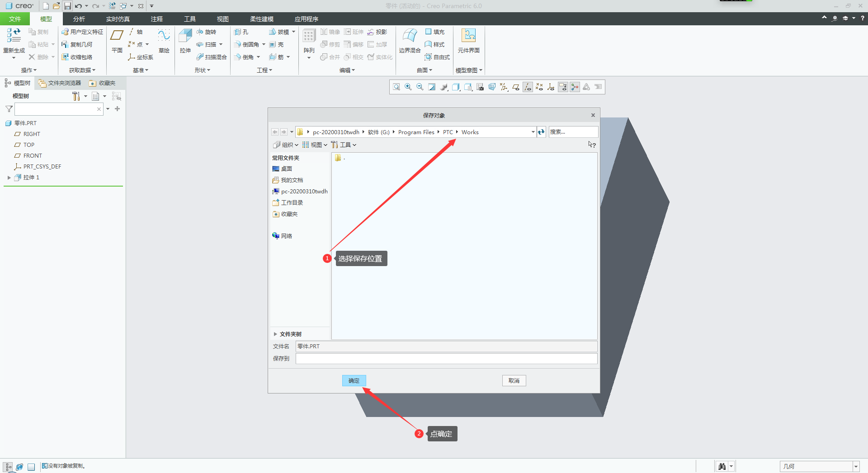This screenshot has width=868, height=473.
Task: Toggle annotation display in graphics toolbar
Action: (563, 87)
